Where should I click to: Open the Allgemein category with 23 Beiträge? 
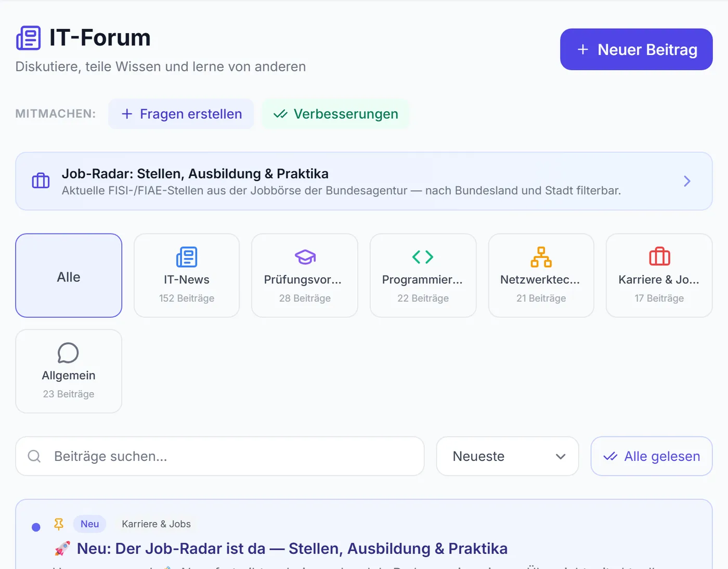coord(69,371)
